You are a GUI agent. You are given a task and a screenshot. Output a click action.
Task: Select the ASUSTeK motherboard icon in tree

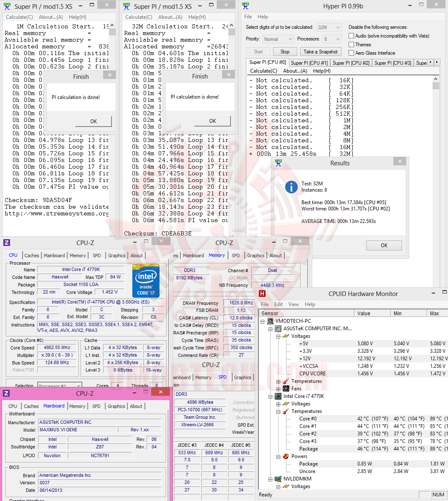(x=278, y=329)
